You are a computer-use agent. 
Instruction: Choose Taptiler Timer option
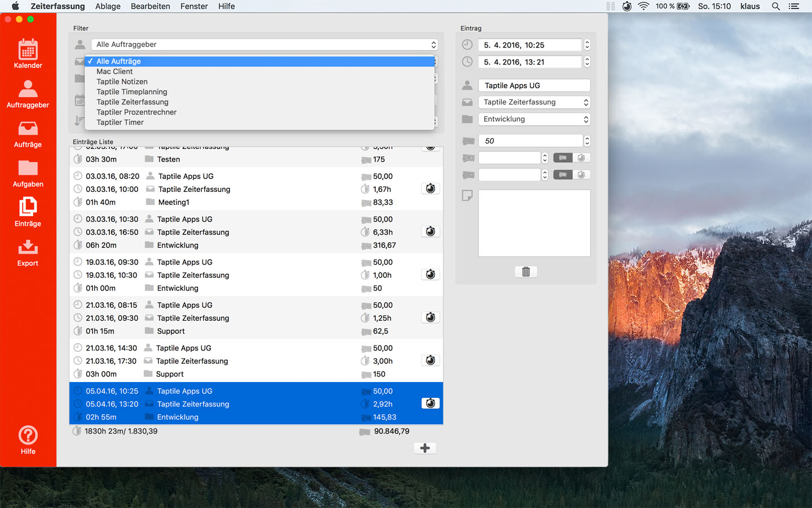(x=260, y=122)
